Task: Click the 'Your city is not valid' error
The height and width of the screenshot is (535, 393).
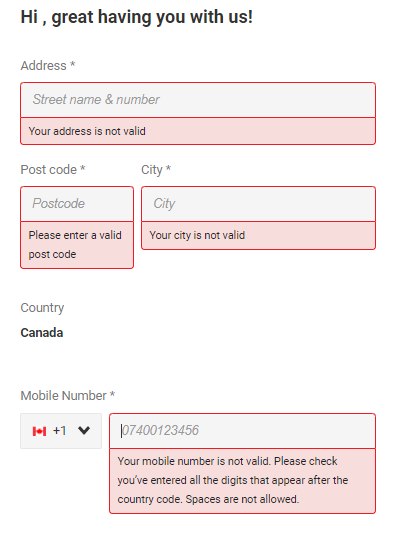Action: pos(197,235)
